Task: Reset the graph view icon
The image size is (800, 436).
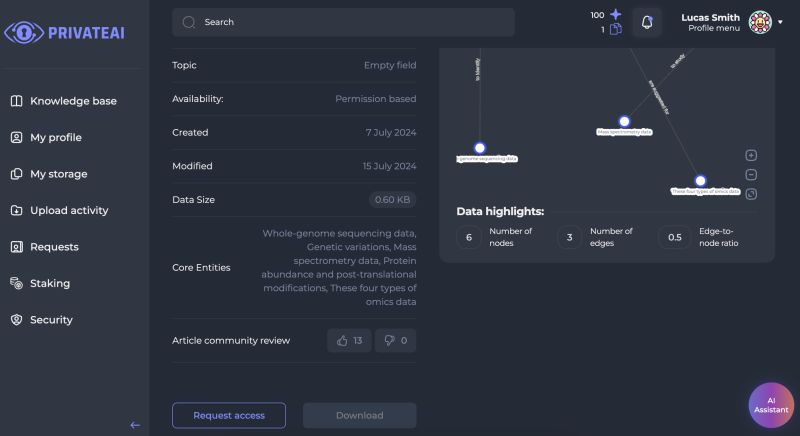Action: pyautogui.click(x=751, y=194)
